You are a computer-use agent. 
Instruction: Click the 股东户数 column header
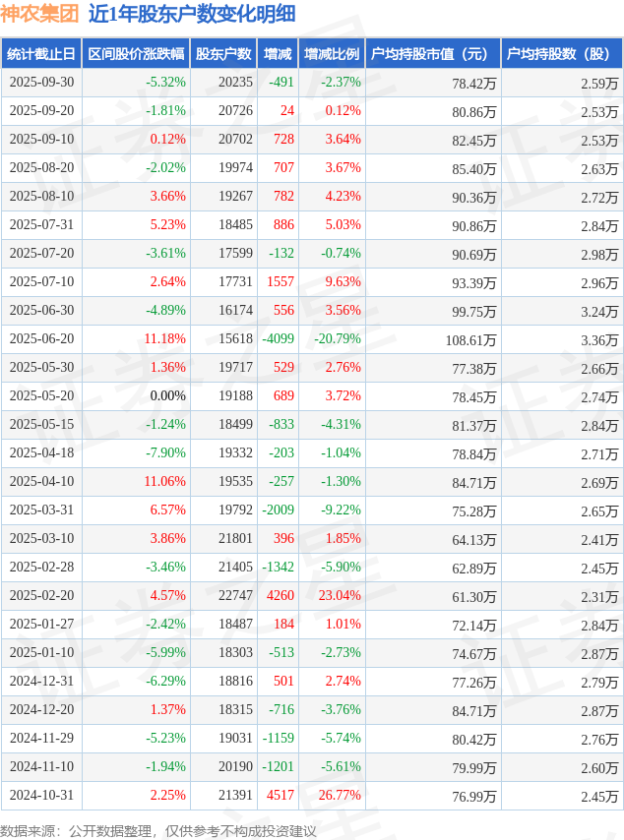[223, 54]
